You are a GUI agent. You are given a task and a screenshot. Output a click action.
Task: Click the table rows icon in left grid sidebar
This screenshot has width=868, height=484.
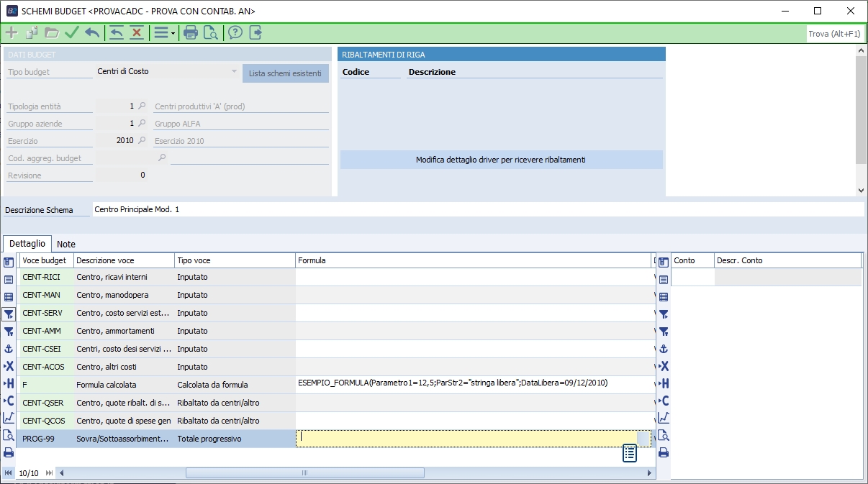pyautogui.click(x=9, y=297)
